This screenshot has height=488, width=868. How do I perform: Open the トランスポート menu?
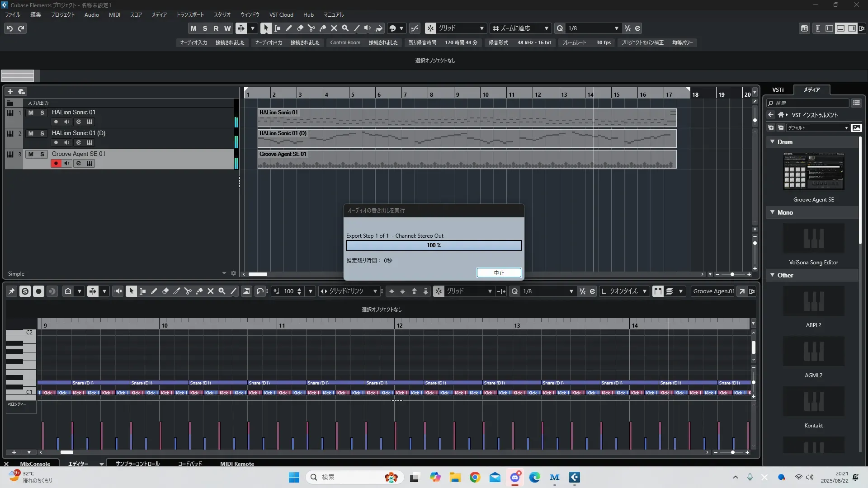[x=190, y=15]
